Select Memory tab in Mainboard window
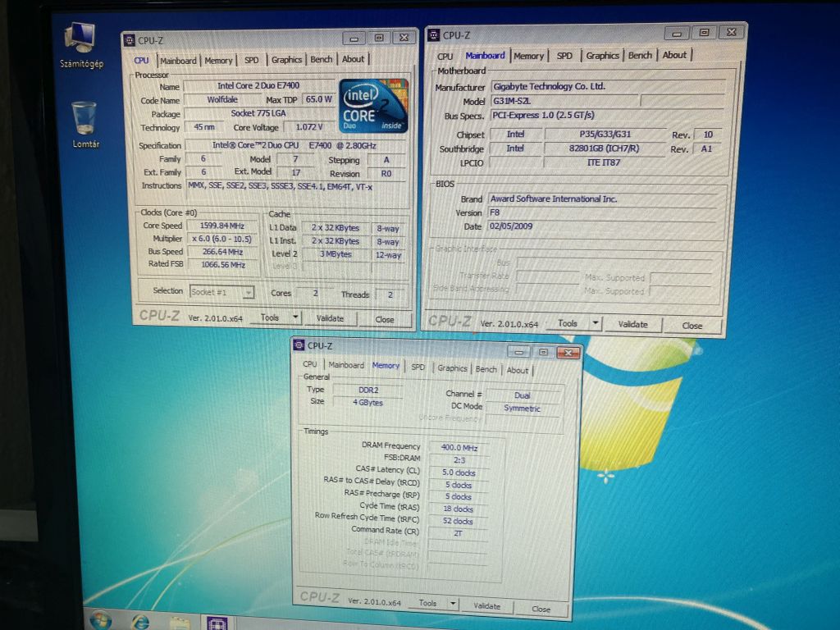The height and width of the screenshot is (630, 840). [529, 56]
